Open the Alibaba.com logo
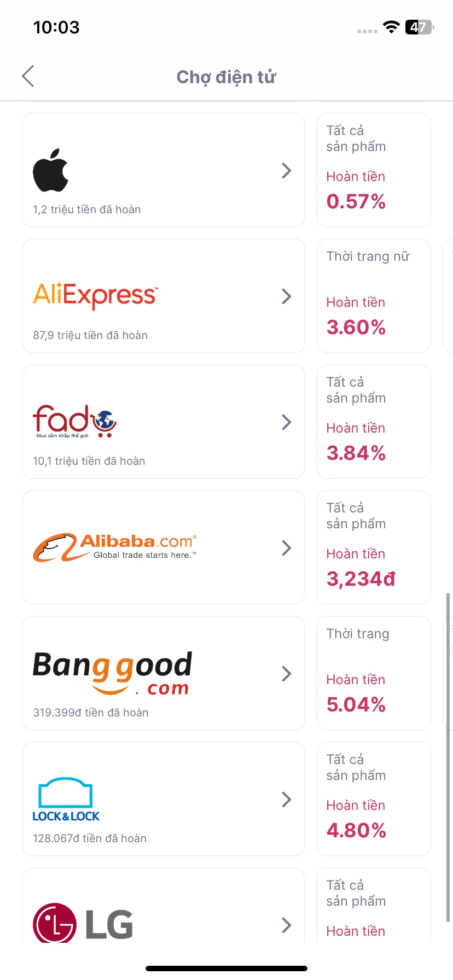The image size is (453, 980). tap(115, 547)
